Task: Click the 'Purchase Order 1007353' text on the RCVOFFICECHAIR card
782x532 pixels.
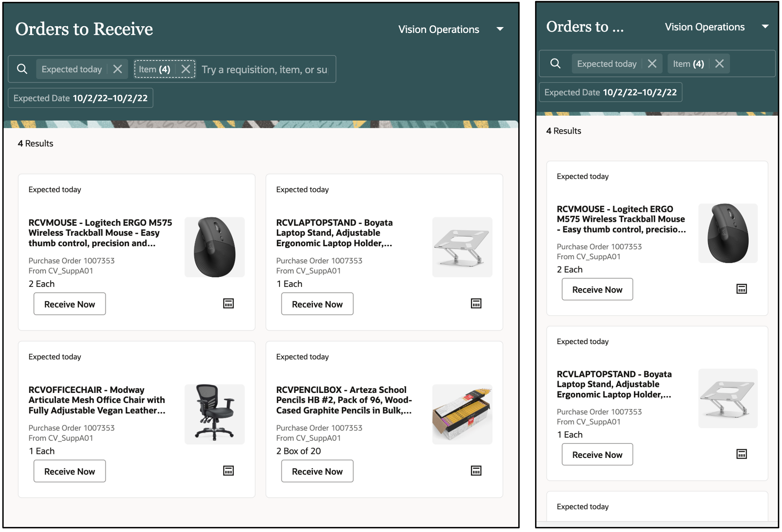Action: coord(71,428)
